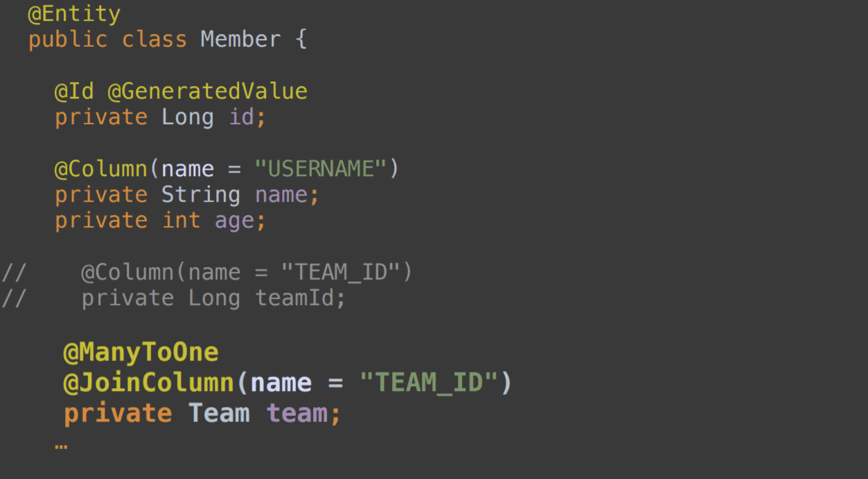868x479 pixels.
Task: Click the "USERNAME" string literal
Action: click(x=320, y=168)
